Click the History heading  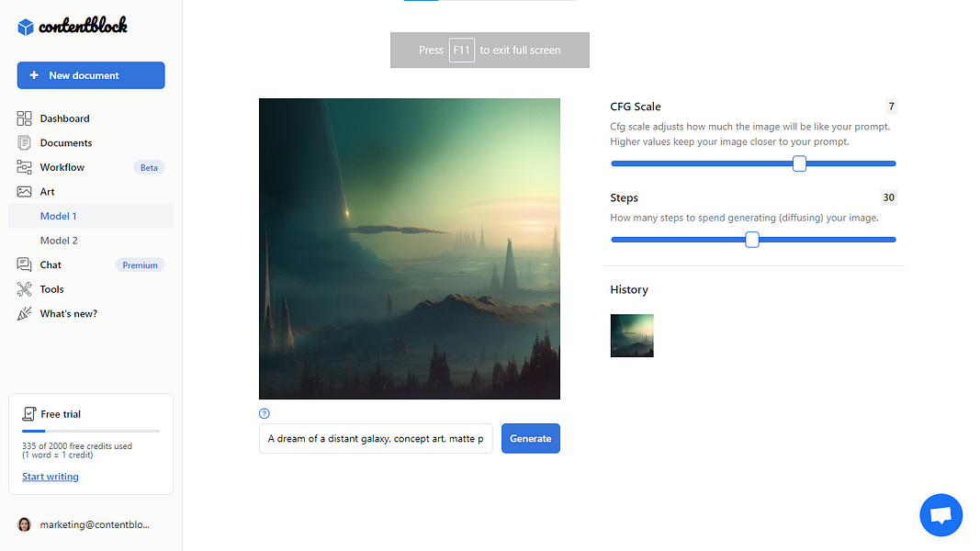(629, 290)
